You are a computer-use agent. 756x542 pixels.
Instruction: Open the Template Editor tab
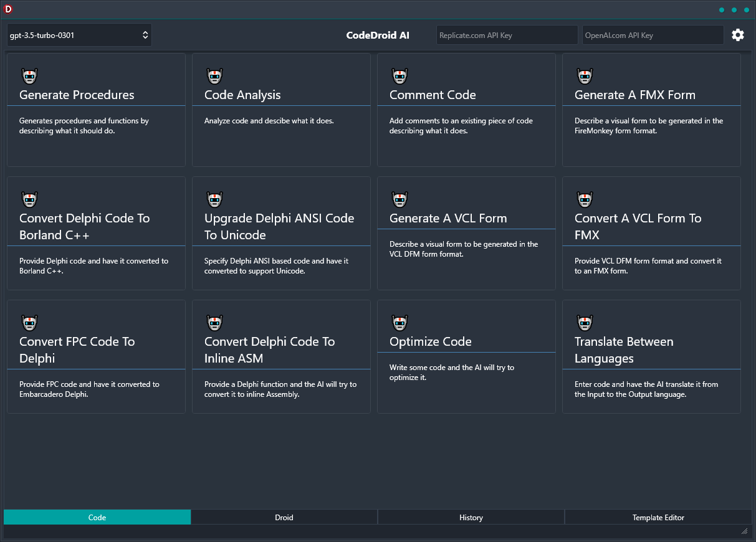click(658, 517)
